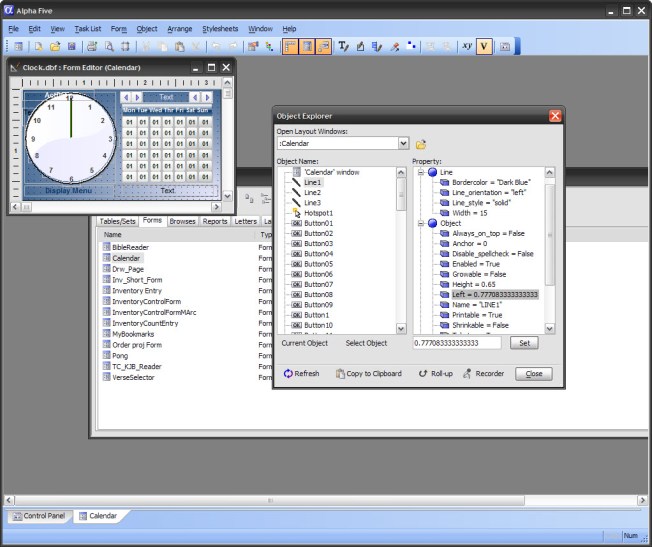The width and height of the screenshot is (652, 547).
Task: Click the Bordercolor property icon
Action: pyautogui.click(x=445, y=182)
